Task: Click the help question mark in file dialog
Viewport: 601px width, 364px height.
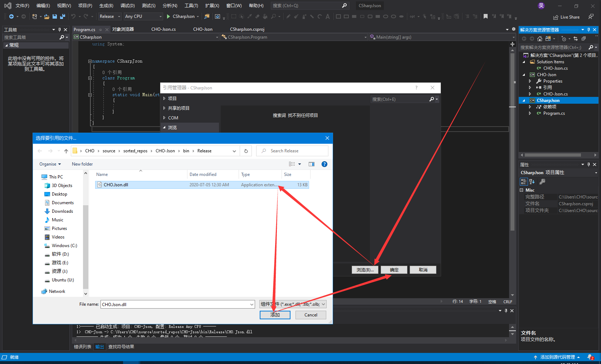Action: click(x=324, y=164)
